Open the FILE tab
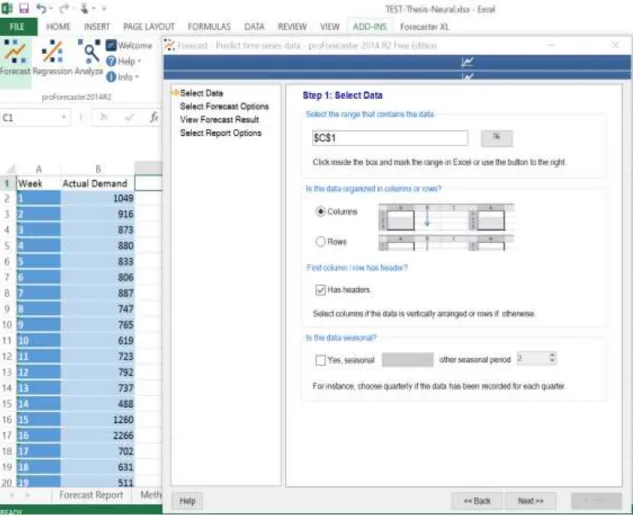Viewport: 633px width, 516px height. point(18,27)
